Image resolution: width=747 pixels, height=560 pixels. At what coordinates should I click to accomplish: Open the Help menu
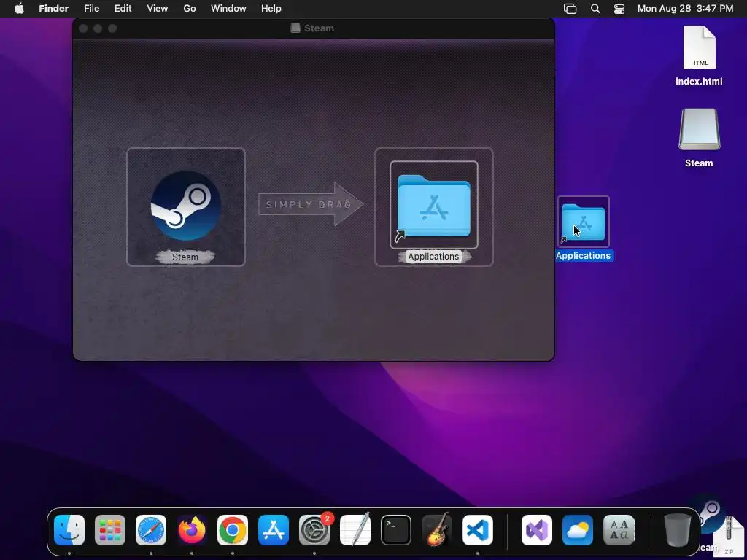(x=271, y=9)
